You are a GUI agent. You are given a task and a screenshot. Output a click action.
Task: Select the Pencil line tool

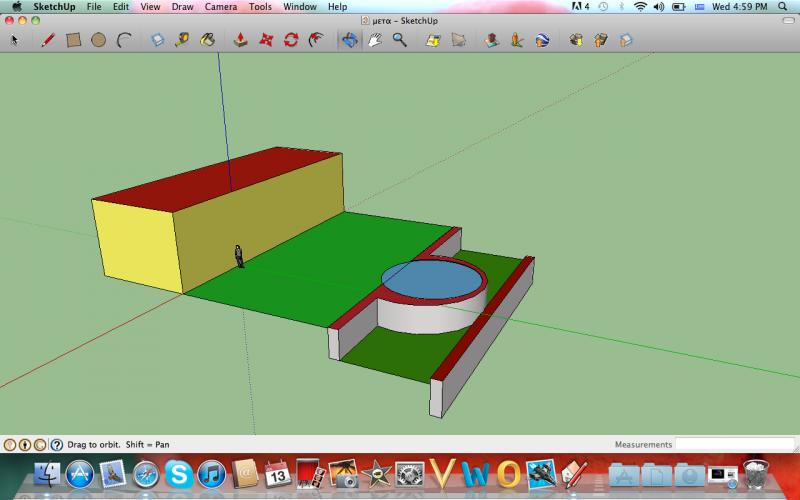47,40
